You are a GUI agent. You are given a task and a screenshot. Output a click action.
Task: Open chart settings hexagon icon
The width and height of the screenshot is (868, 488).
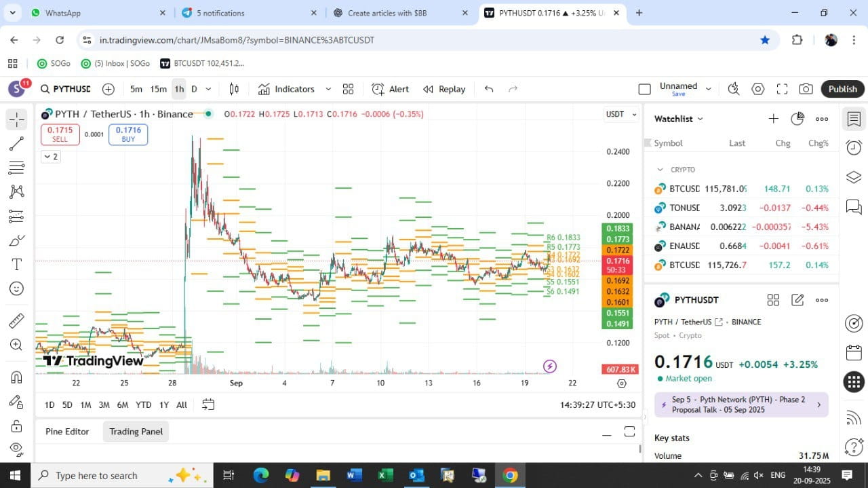pyautogui.click(x=758, y=89)
